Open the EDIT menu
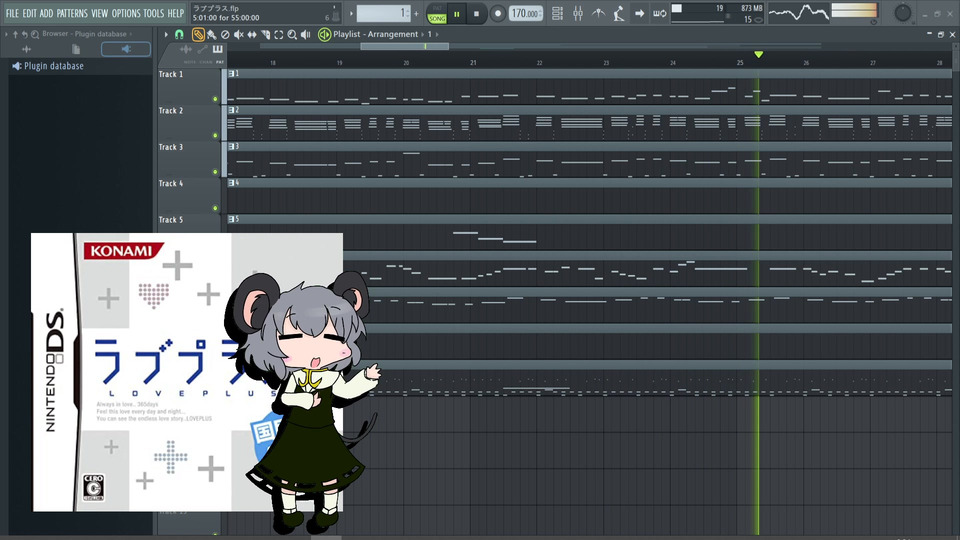This screenshot has width=960, height=540. click(29, 13)
